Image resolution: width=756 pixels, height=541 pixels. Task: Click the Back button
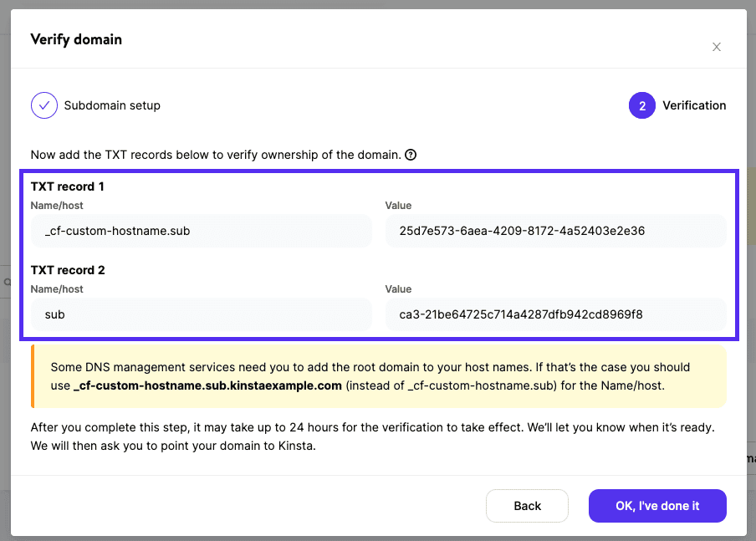coord(527,506)
